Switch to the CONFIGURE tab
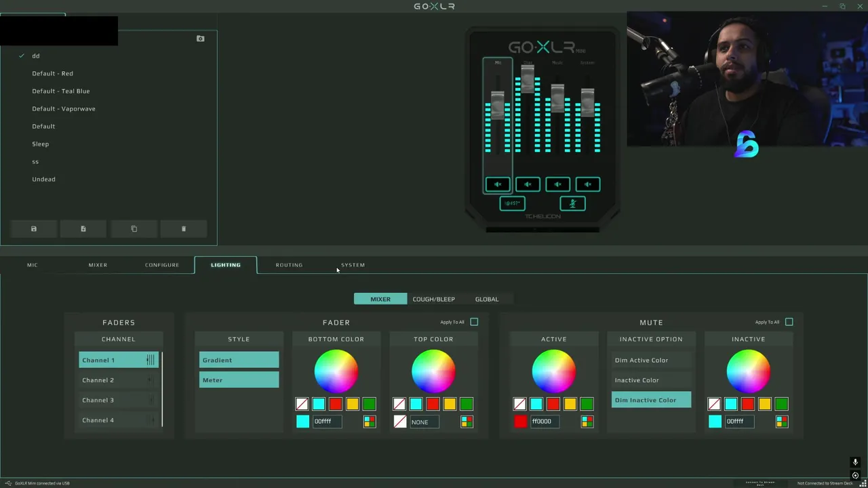Viewport: 868px width, 488px height. pos(162,265)
